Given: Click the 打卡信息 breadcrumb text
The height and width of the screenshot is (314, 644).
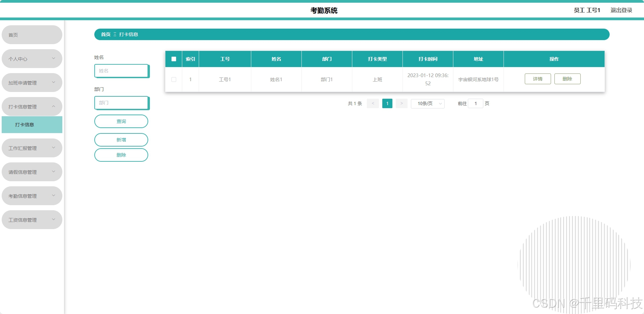Looking at the screenshot, I should point(129,34).
